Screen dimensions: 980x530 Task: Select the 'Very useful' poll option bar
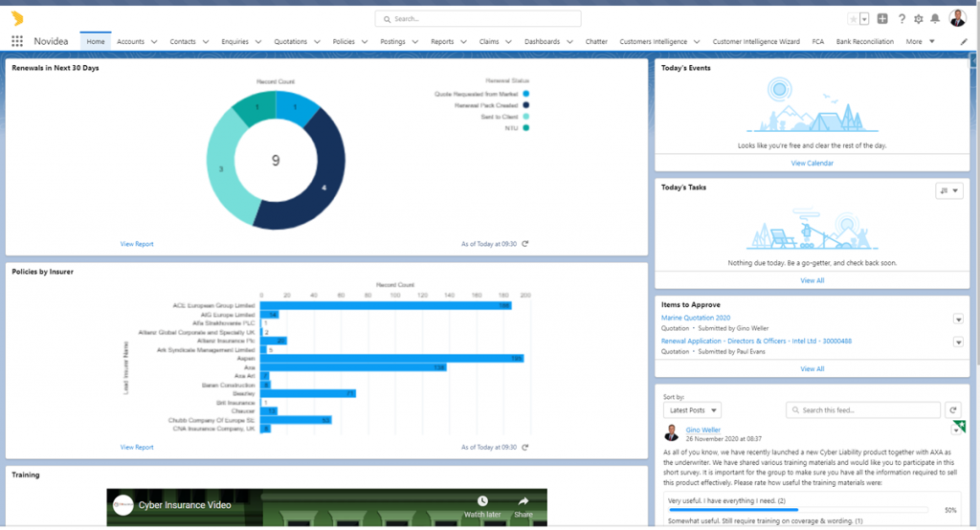798,509
